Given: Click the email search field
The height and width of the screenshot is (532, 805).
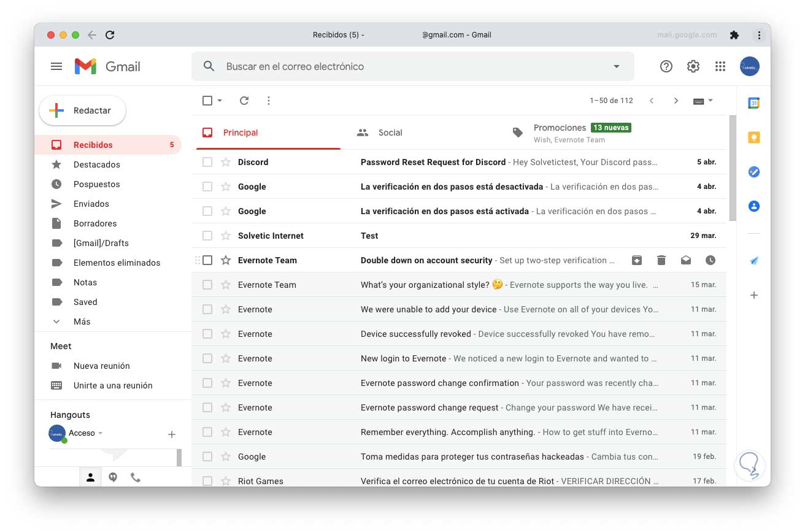Looking at the screenshot, I should pos(412,66).
